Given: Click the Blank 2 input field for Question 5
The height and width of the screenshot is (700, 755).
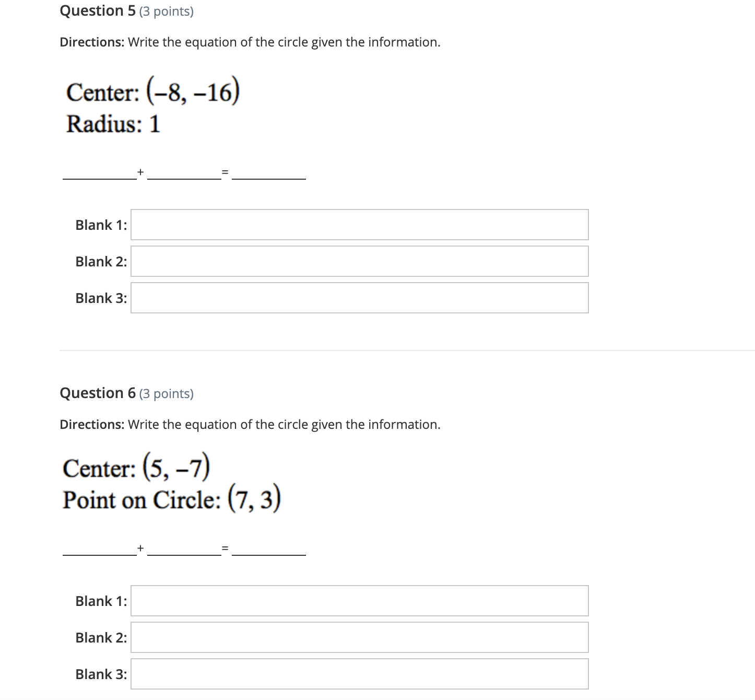Looking at the screenshot, I should [359, 261].
